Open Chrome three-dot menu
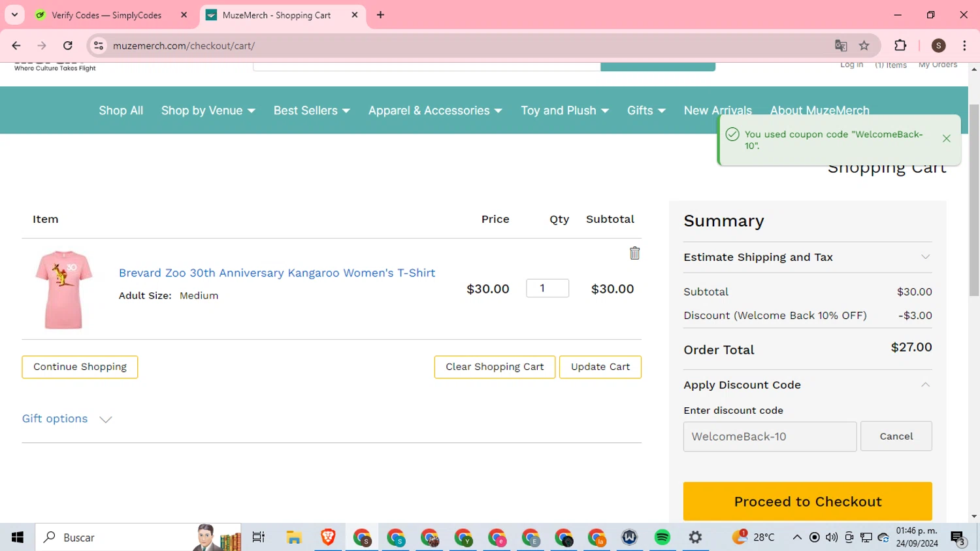Screen dimensions: 980x551 pyautogui.click(x=964, y=46)
